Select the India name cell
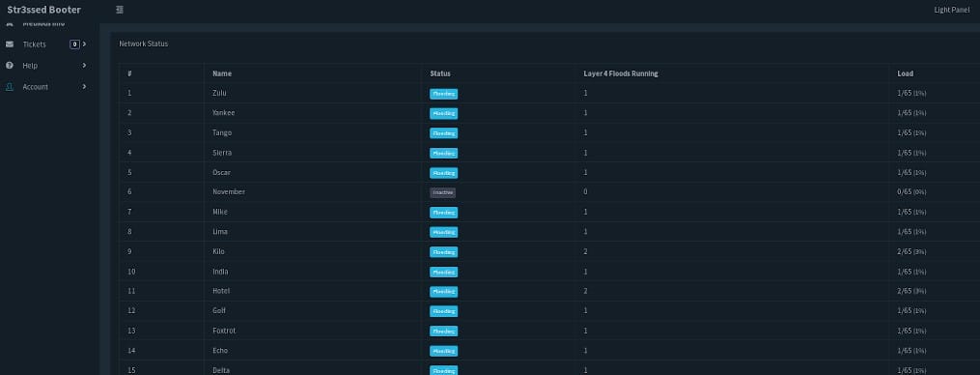 220,272
